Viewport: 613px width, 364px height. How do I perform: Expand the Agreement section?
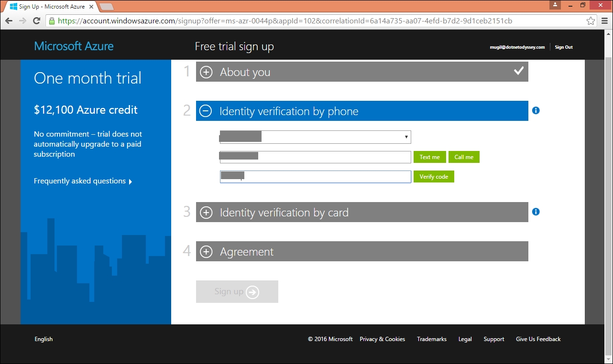(x=206, y=252)
